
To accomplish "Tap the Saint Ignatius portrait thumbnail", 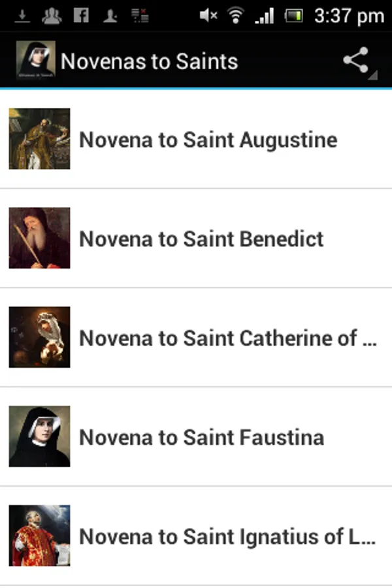I will [39, 536].
